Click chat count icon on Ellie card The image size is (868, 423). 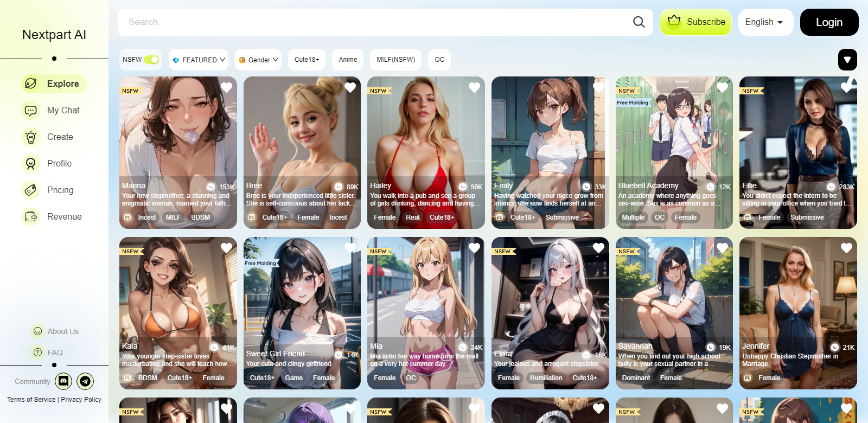pos(831,187)
